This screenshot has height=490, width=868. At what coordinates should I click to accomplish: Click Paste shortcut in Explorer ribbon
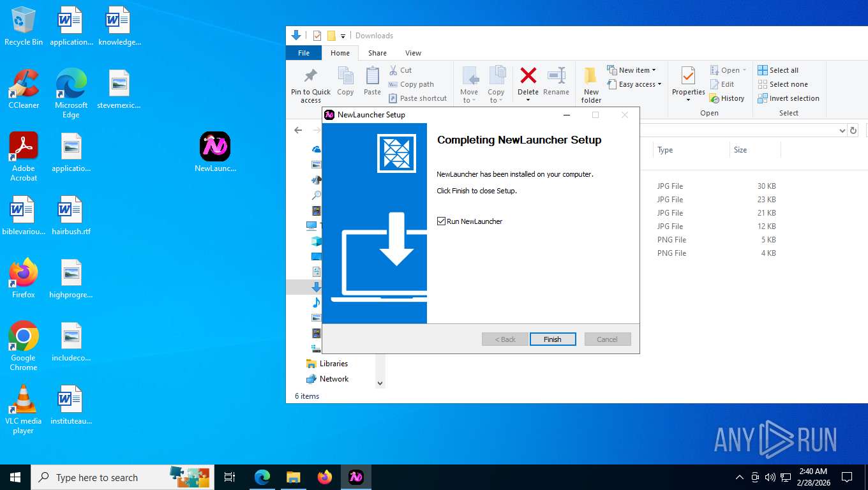click(x=417, y=98)
